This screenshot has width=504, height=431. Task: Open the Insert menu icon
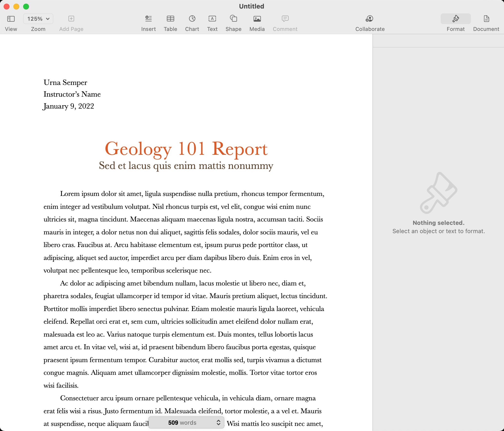148,19
